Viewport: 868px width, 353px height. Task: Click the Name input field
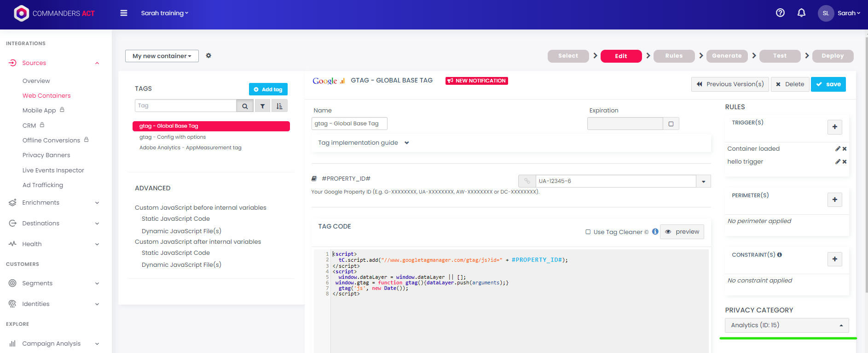[349, 124]
